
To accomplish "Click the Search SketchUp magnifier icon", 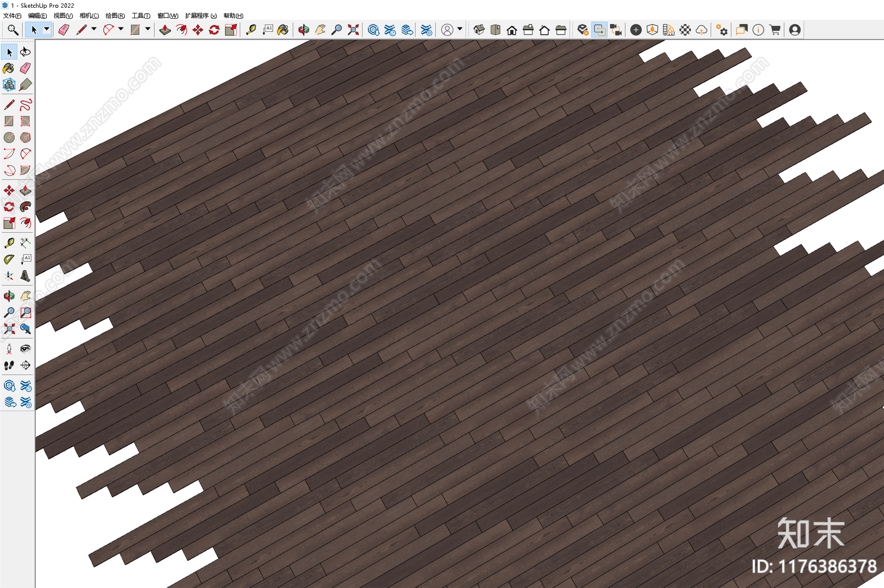I will coord(13,30).
